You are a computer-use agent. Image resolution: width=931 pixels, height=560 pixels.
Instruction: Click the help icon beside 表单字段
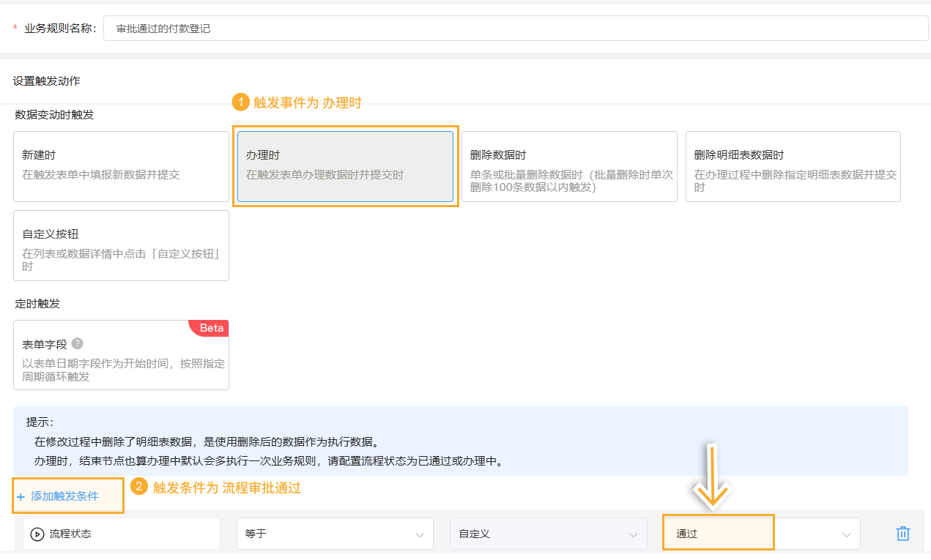point(78,343)
